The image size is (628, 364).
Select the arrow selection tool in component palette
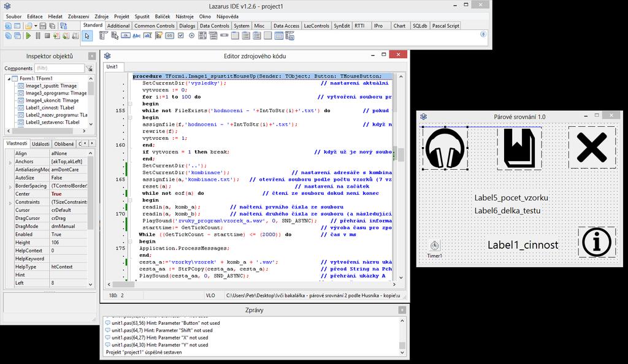87,36
